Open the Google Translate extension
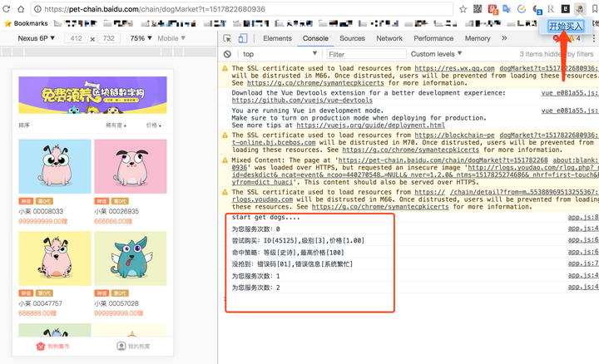Viewport: 599px width, 364px height. 507,9
